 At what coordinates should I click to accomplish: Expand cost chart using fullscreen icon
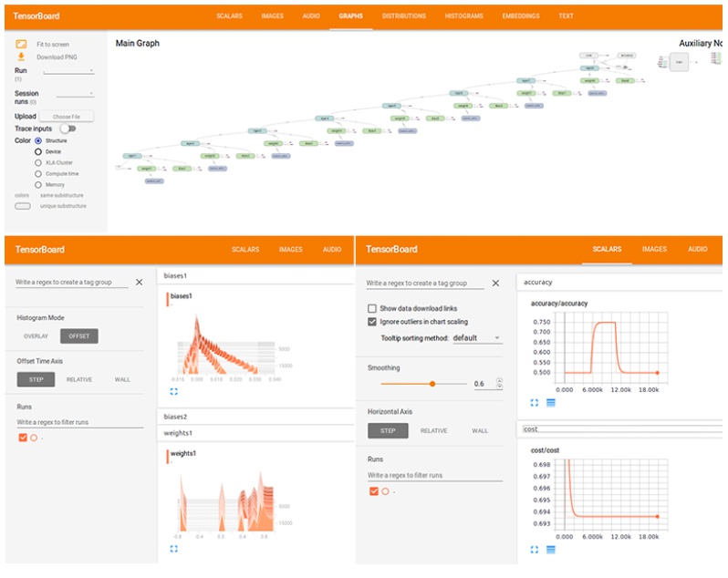point(535,550)
